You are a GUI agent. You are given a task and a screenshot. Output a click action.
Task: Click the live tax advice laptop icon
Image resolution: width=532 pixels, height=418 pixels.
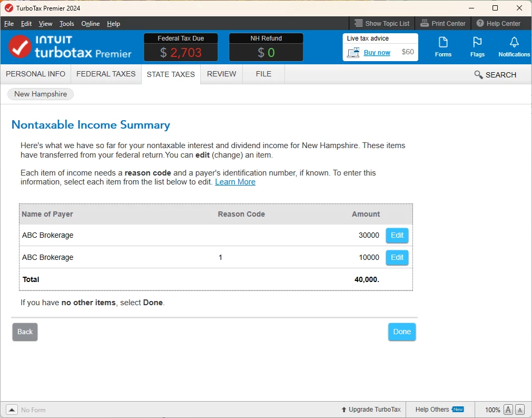[x=353, y=53]
